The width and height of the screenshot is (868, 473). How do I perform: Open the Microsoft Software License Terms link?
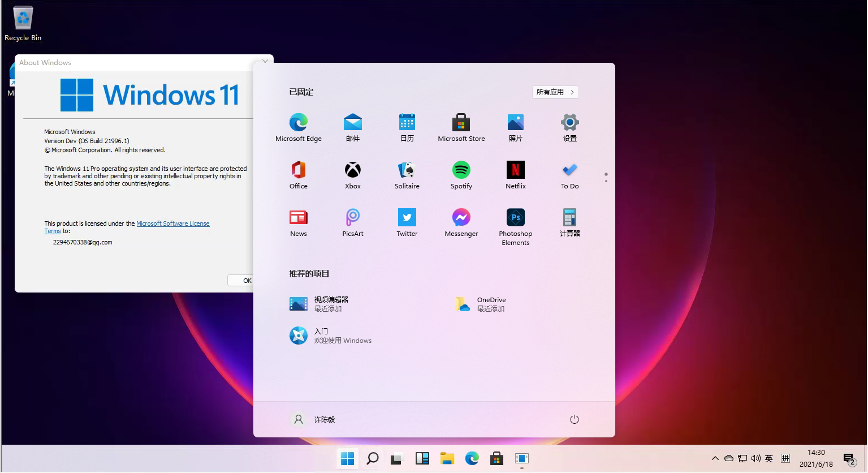point(172,223)
